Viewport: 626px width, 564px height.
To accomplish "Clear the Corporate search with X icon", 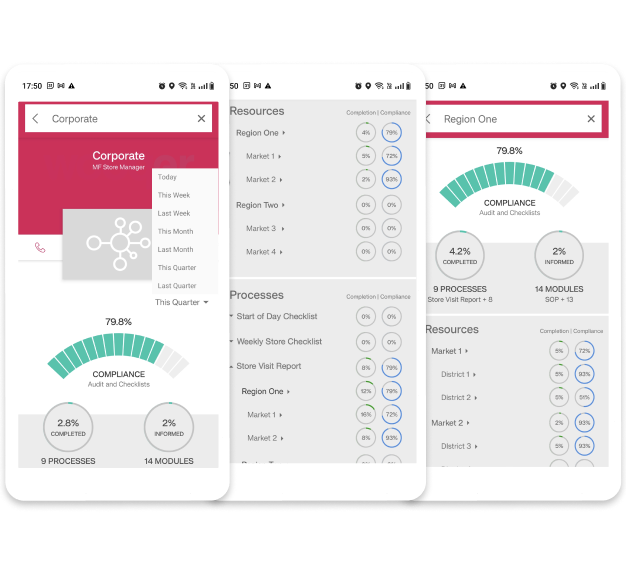I will tap(201, 119).
